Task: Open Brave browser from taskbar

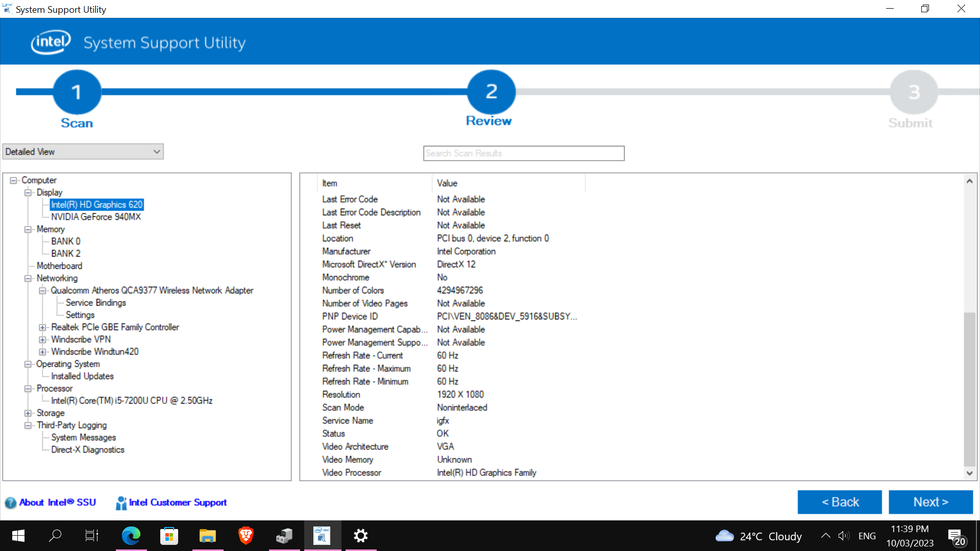Action: point(246,536)
